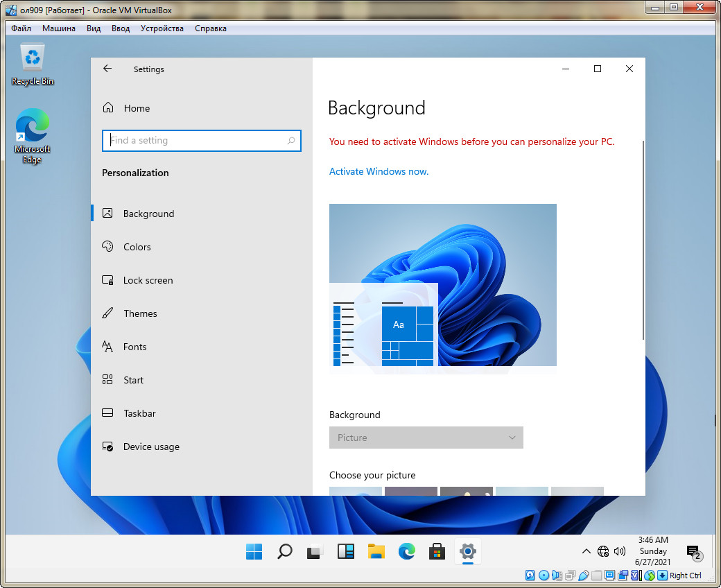Click the Activate Windows now link
The image size is (721, 588).
[x=379, y=171]
